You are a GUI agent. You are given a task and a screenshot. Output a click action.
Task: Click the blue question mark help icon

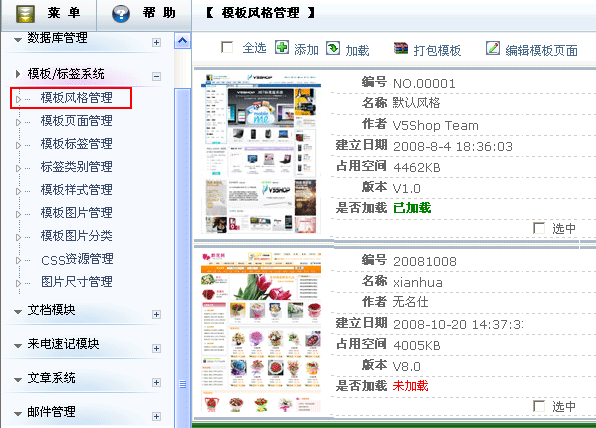point(121,14)
